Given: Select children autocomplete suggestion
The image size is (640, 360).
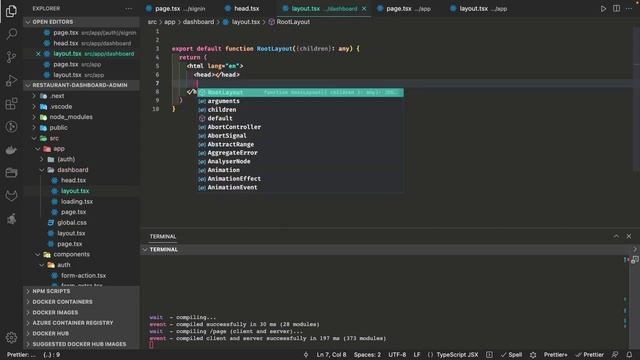Looking at the screenshot, I should pyautogui.click(x=301, y=110).
